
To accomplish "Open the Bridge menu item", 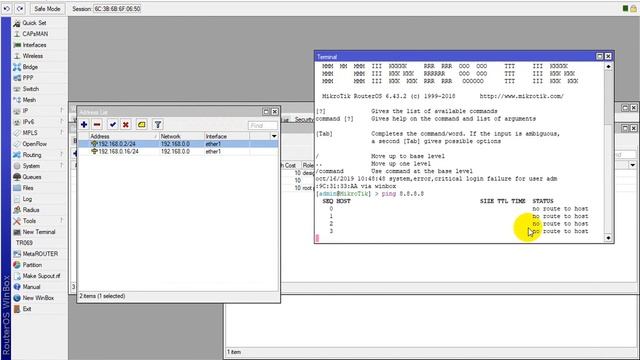I will 30,67.
